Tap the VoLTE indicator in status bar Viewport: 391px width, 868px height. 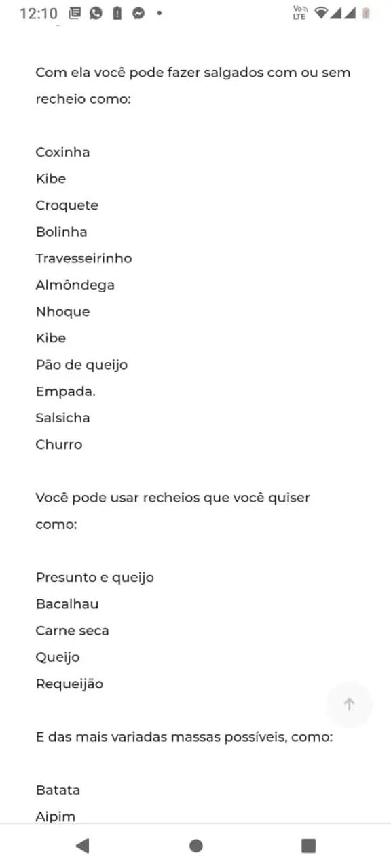(299, 13)
